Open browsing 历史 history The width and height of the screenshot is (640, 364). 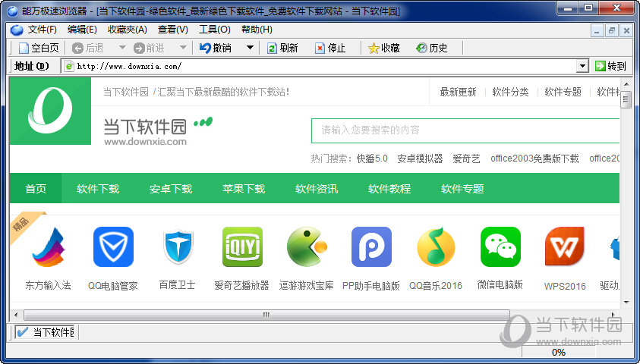432,48
